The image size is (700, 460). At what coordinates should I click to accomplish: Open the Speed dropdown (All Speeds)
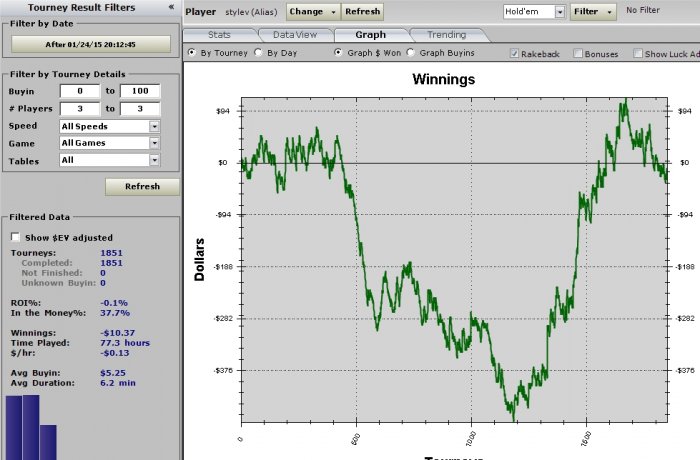click(x=109, y=126)
